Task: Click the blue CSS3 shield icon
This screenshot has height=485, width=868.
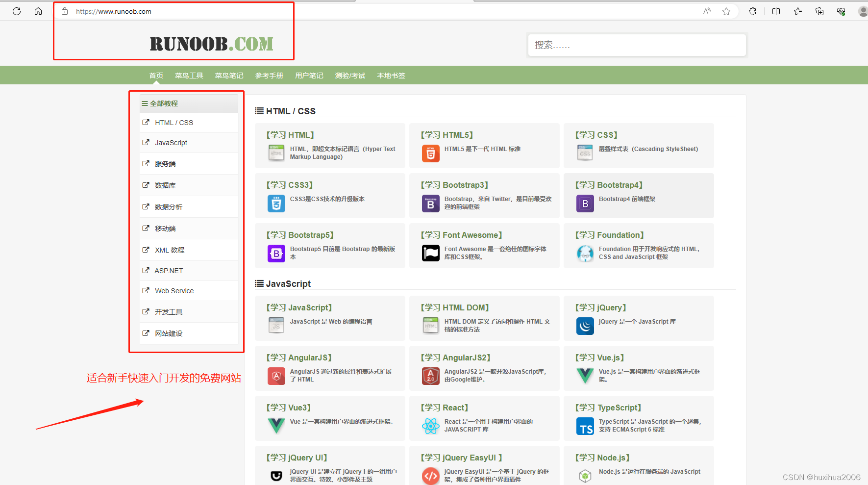Action: 276,203
